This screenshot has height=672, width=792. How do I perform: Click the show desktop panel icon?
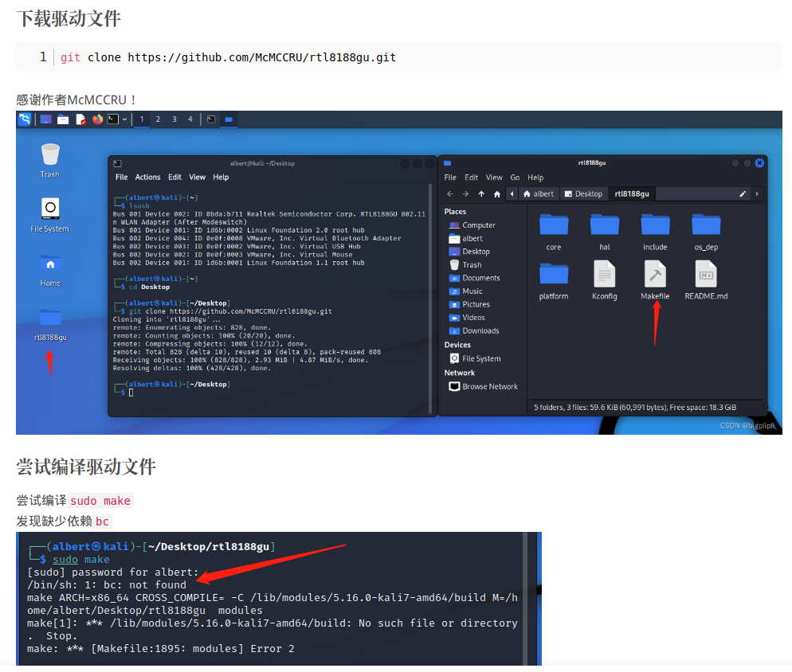[x=46, y=119]
